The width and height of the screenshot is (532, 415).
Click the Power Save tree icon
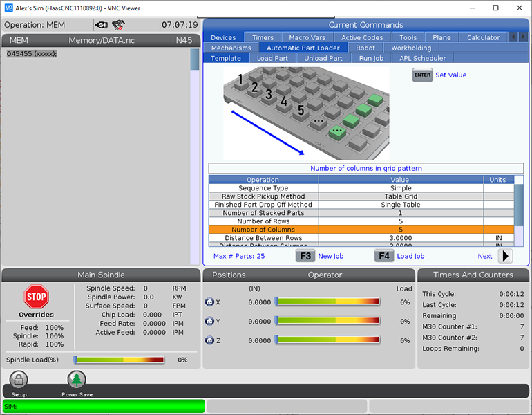click(77, 380)
